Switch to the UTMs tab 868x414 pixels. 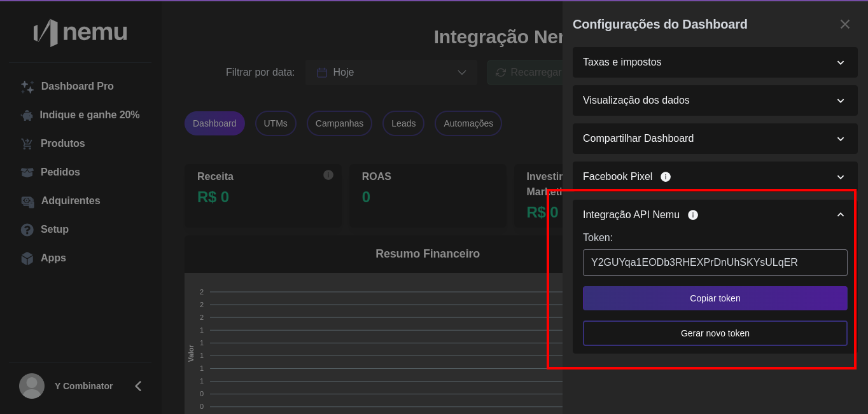[276, 123]
